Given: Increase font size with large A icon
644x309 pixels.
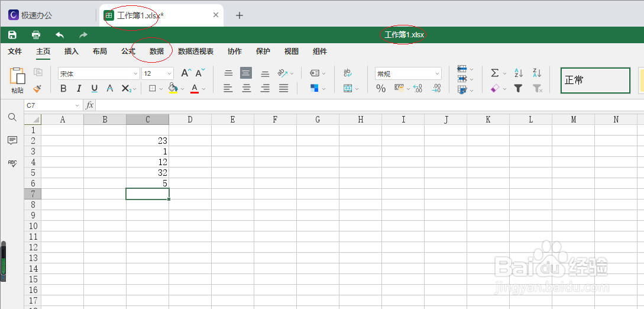Looking at the screenshot, I should click(186, 73).
